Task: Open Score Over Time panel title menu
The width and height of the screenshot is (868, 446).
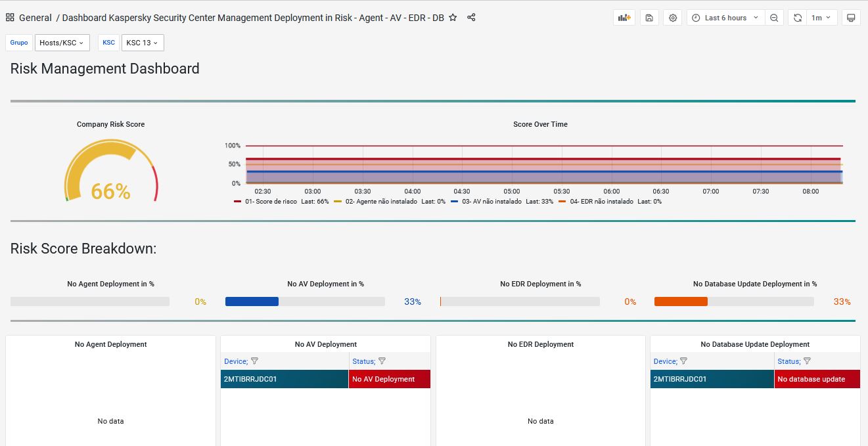Action: [x=540, y=124]
